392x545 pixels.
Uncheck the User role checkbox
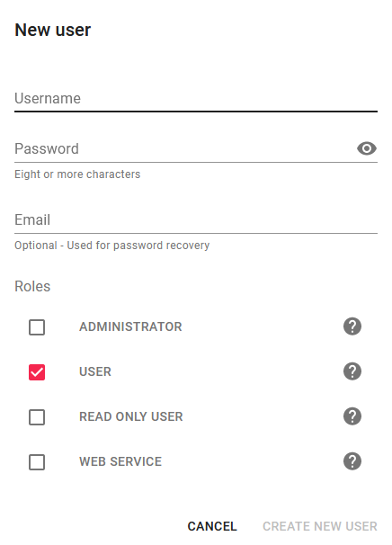[37, 372]
